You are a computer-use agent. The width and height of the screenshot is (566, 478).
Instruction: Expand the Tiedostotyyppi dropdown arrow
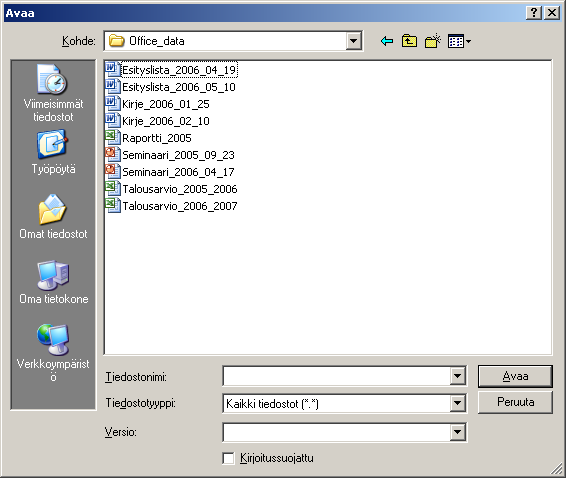point(457,403)
